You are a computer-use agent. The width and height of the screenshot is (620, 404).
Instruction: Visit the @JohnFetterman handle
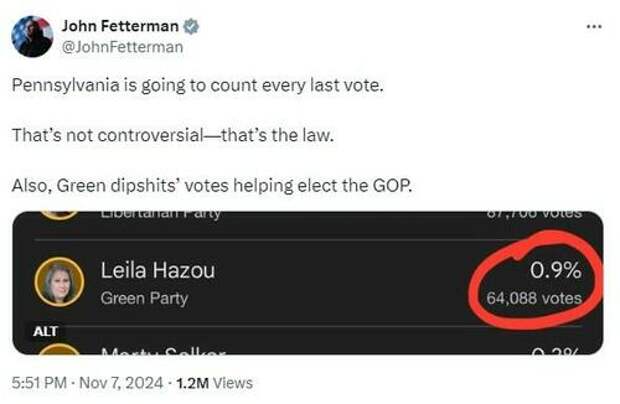point(123,47)
